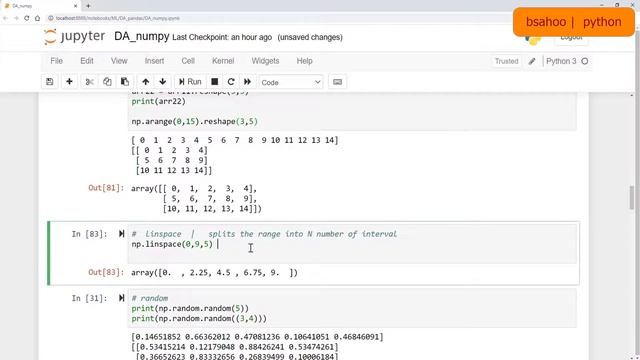Save notebook with the floppy disk icon
The width and height of the screenshot is (640, 360).
[x=50, y=82]
